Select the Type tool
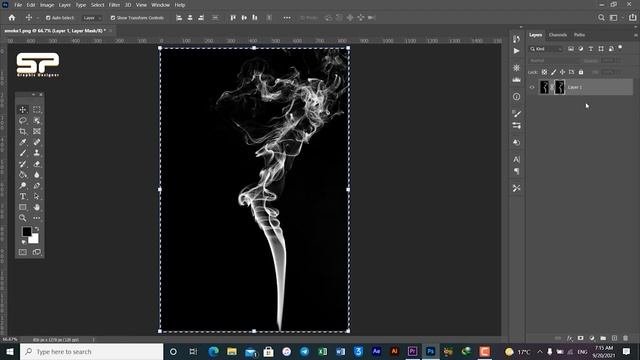This screenshot has height=360, width=640. coord(23,196)
